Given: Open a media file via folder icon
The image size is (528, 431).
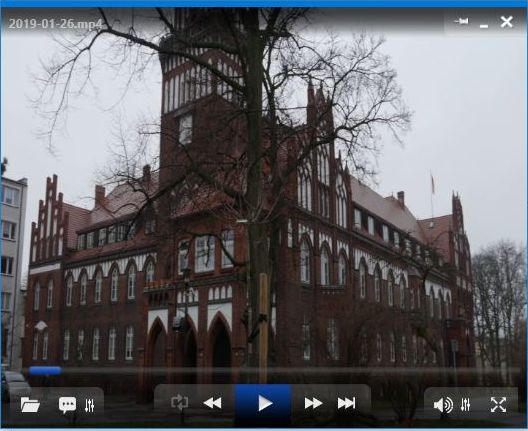Looking at the screenshot, I should tap(30, 404).
